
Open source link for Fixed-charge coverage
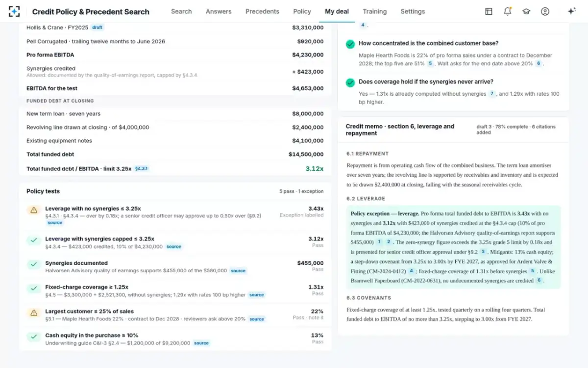256,295
